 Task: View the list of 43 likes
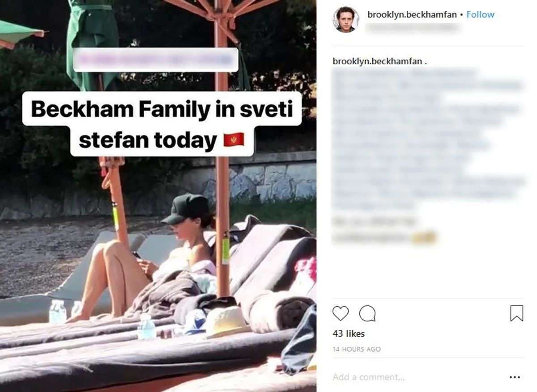[x=349, y=333]
